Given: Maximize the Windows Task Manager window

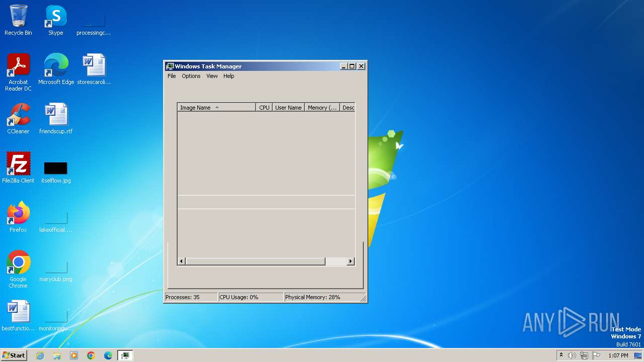Looking at the screenshot, I should 352,66.
